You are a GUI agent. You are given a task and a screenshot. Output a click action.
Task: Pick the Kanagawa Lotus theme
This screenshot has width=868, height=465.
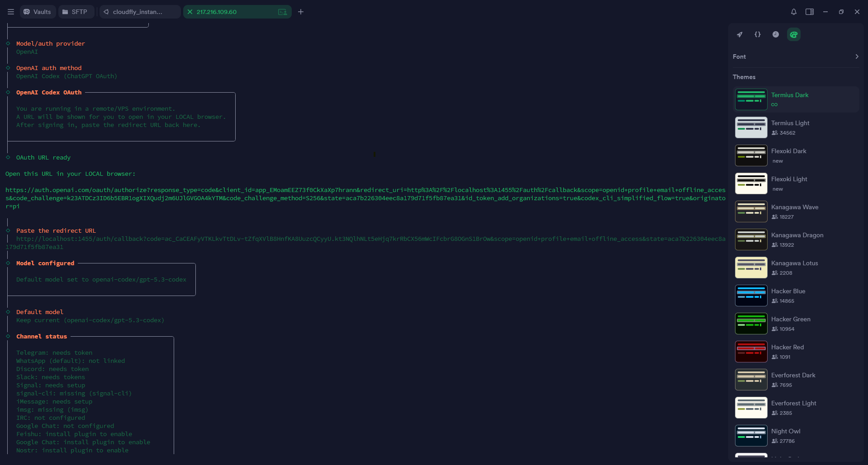tap(796, 268)
